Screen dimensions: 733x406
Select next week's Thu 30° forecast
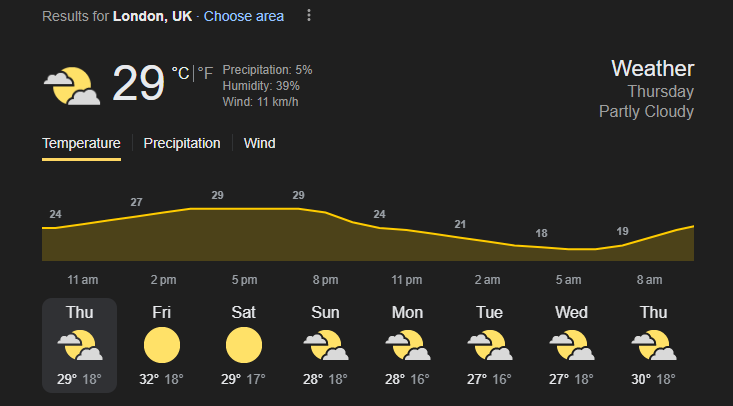pos(654,345)
